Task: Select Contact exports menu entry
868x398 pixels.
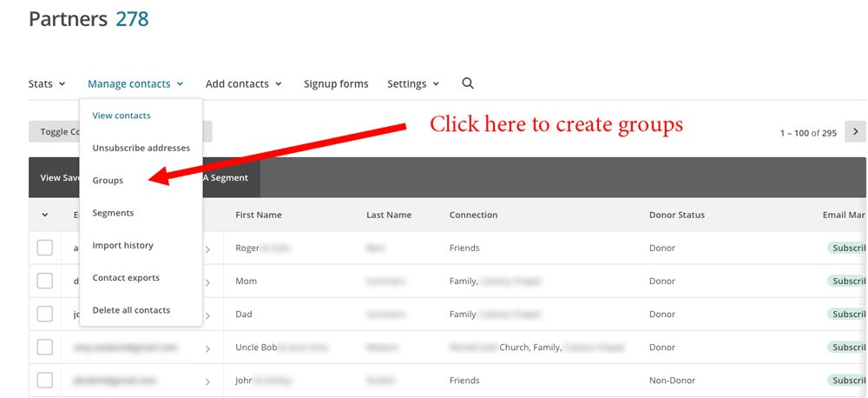Action: click(125, 278)
